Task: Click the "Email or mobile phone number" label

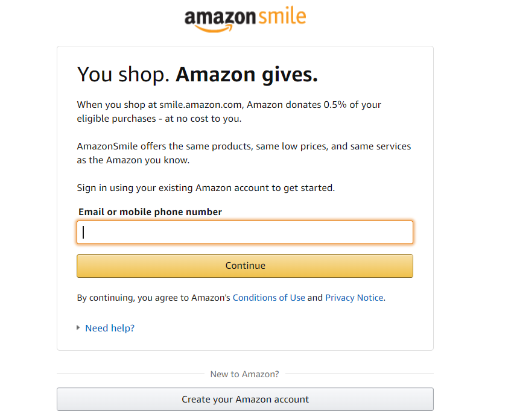Action: 150,212
